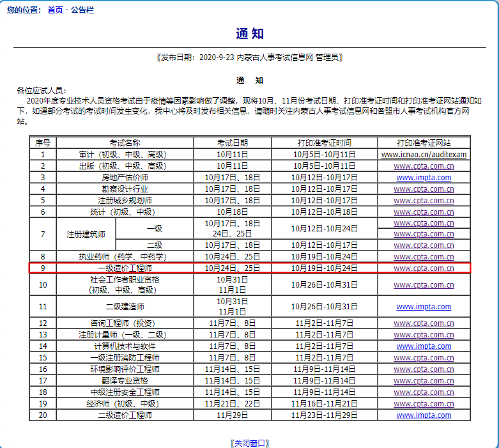Open impta link for 计算机技术与软件 row
This screenshot has width=499, height=448.
[x=424, y=346]
